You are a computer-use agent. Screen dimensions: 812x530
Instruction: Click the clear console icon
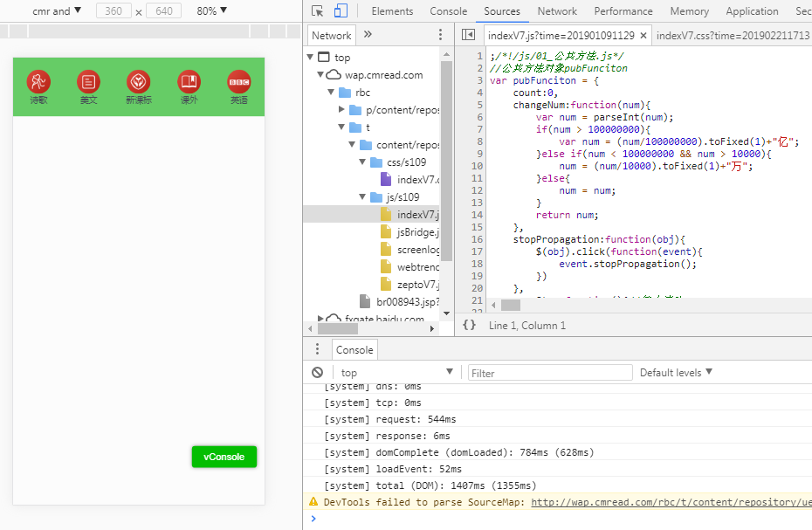[318, 373]
